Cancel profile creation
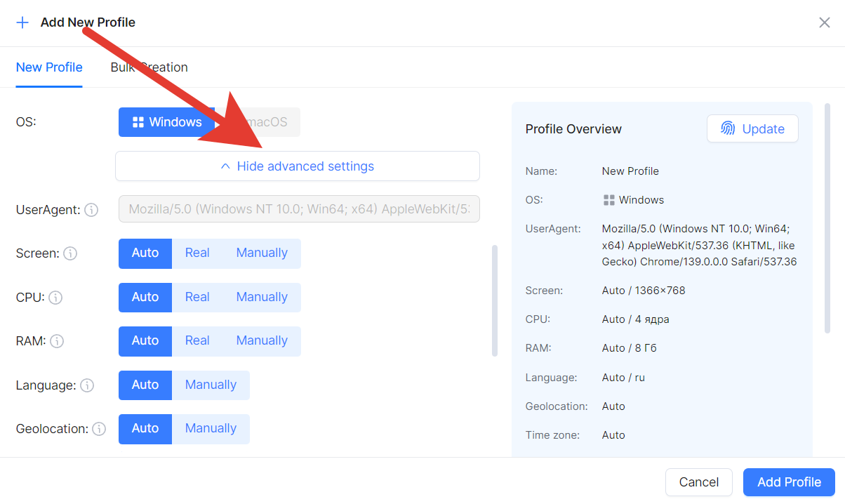The width and height of the screenshot is (845, 504). pos(698,482)
